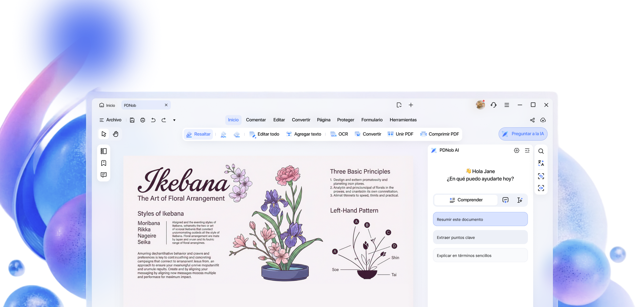Open the AI translate icon
644x307 pixels.
(541, 163)
